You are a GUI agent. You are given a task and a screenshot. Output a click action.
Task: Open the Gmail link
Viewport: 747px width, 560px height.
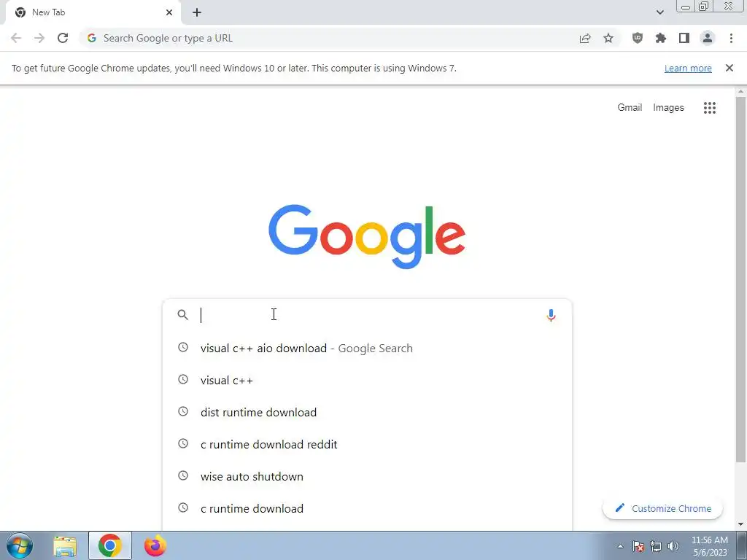tap(630, 108)
